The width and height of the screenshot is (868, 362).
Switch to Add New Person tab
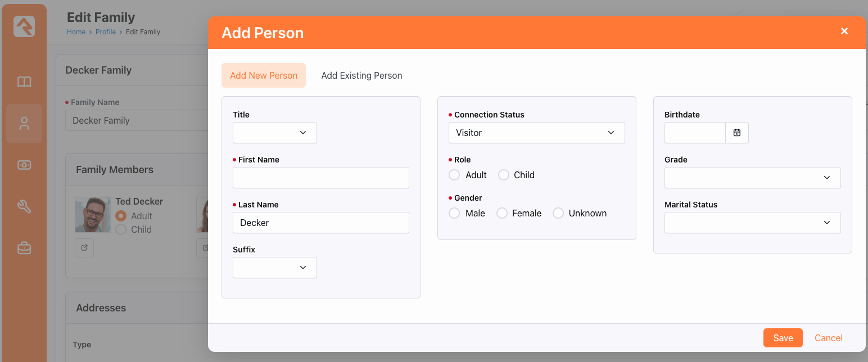click(x=264, y=75)
